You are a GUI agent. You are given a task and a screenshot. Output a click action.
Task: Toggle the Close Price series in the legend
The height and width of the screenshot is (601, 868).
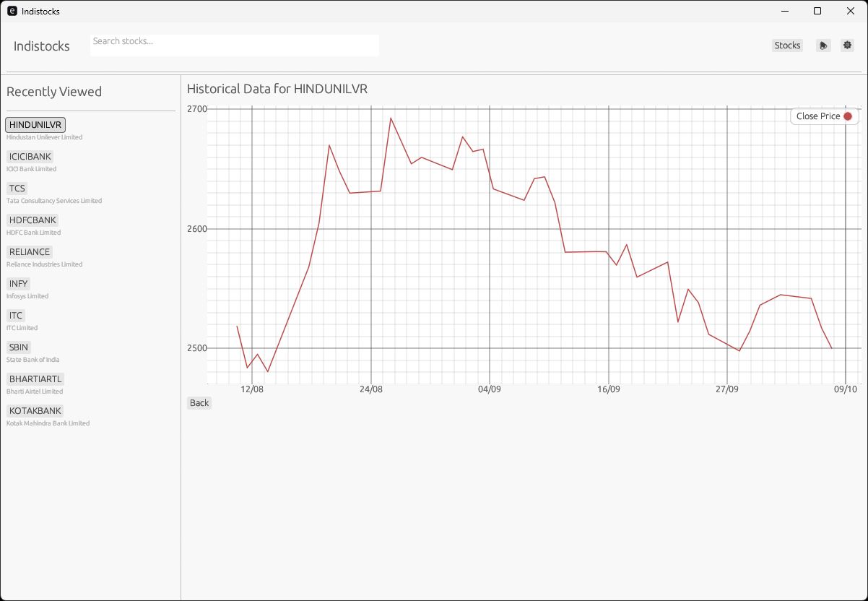(823, 116)
